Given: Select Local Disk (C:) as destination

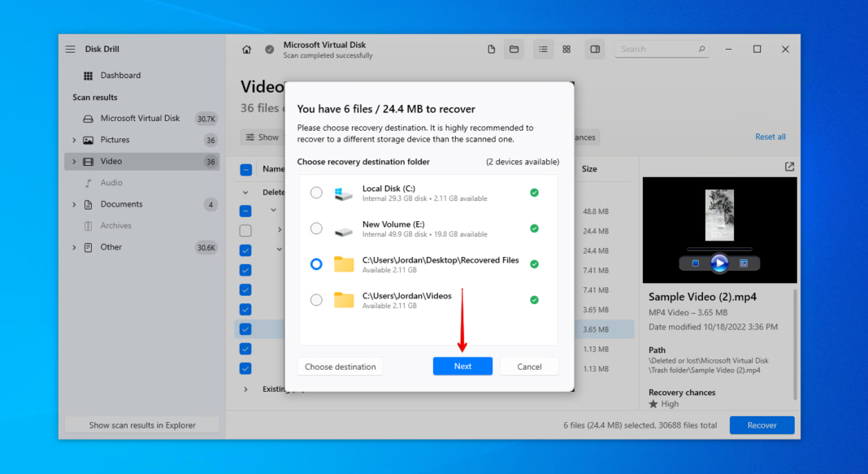Looking at the screenshot, I should click(x=316, y=194).
